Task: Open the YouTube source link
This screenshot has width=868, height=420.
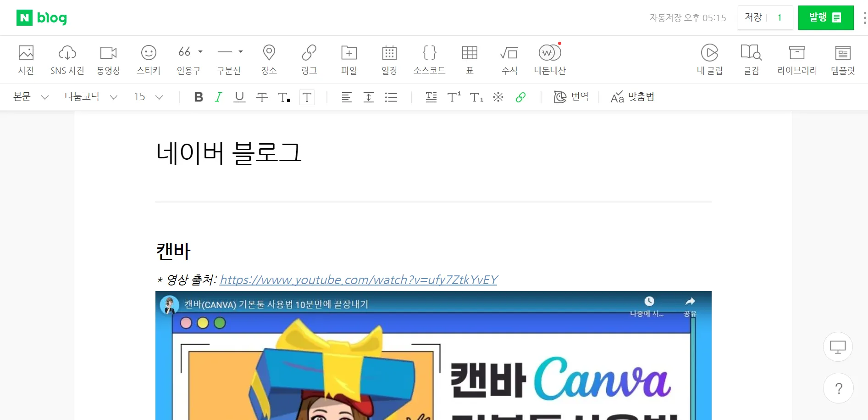Action: click(359, 280)
